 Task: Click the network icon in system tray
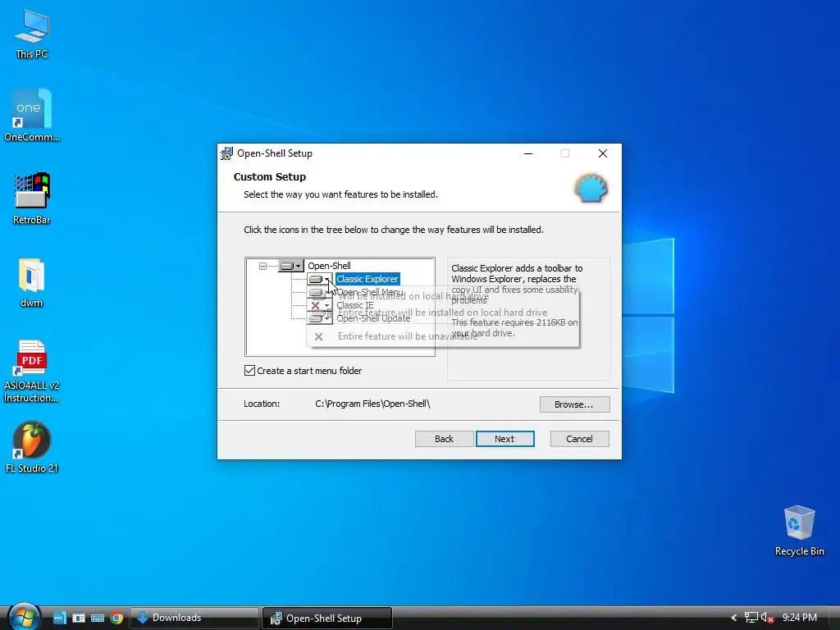pyautogui.click(x=751, y=618)
